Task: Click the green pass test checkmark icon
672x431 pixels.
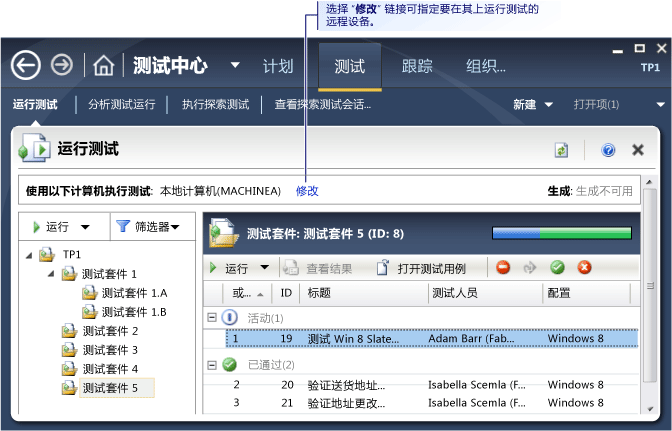Action: pos(557,268)
